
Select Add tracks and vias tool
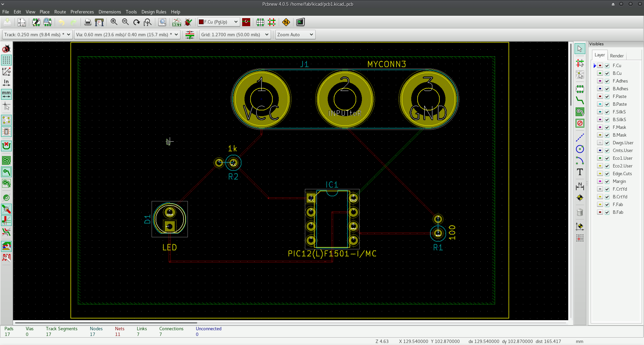tap(580, 100)
